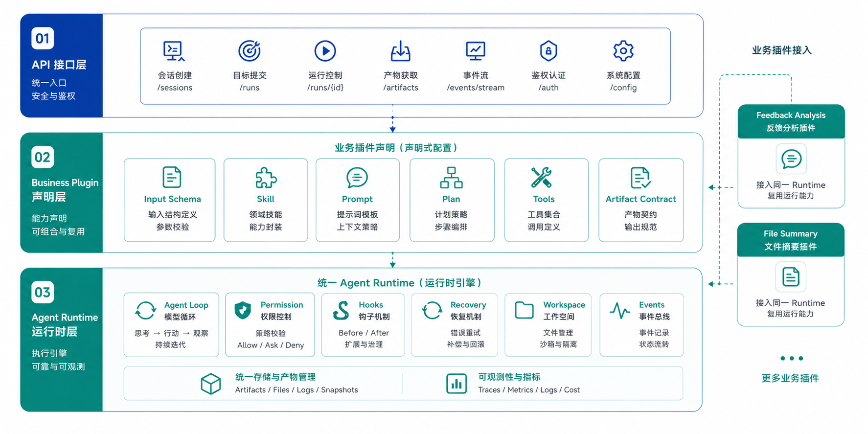
Task: Click the 01 layer number badge
Action: coord(43,38)
